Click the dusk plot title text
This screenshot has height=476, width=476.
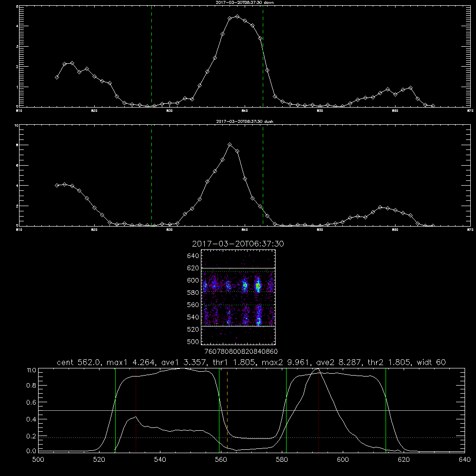tap(245, 121)
